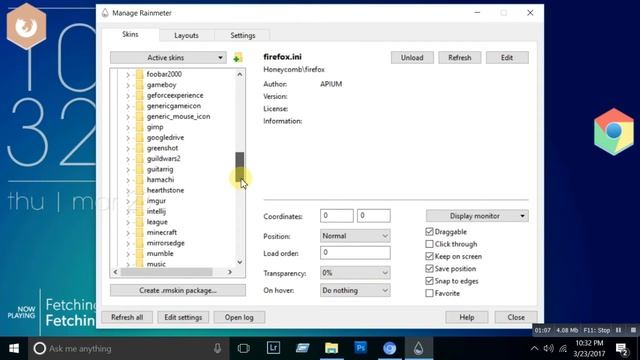The height and width of the screenshot is (360, 640).
Task: Click the Help button
Action: [x=467, y=317]
